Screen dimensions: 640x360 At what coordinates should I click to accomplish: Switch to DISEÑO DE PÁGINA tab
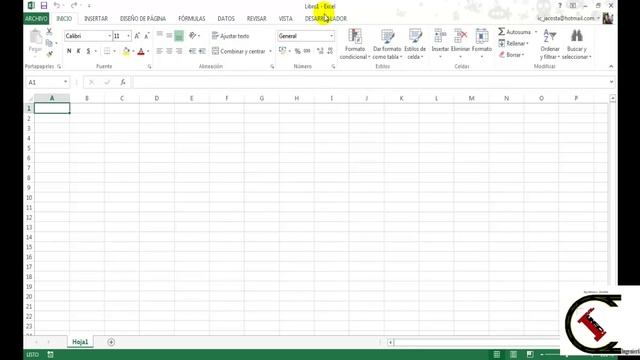[143, 18]
